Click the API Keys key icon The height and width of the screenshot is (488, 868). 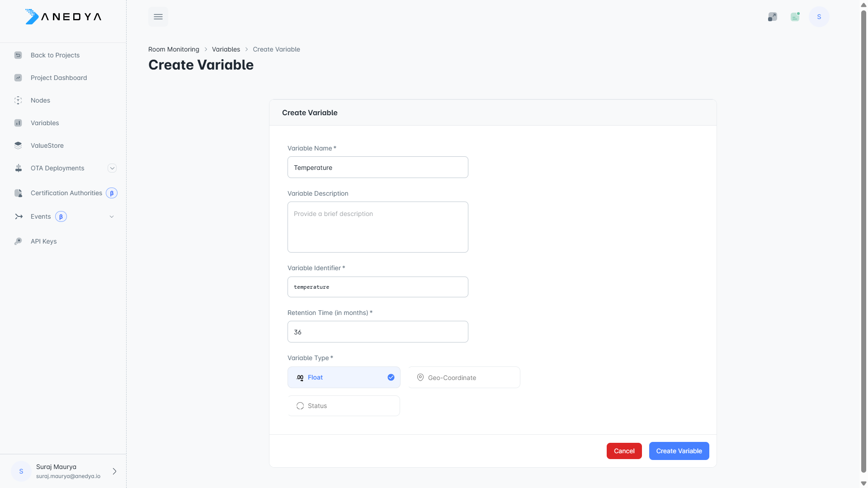point(18,241)
